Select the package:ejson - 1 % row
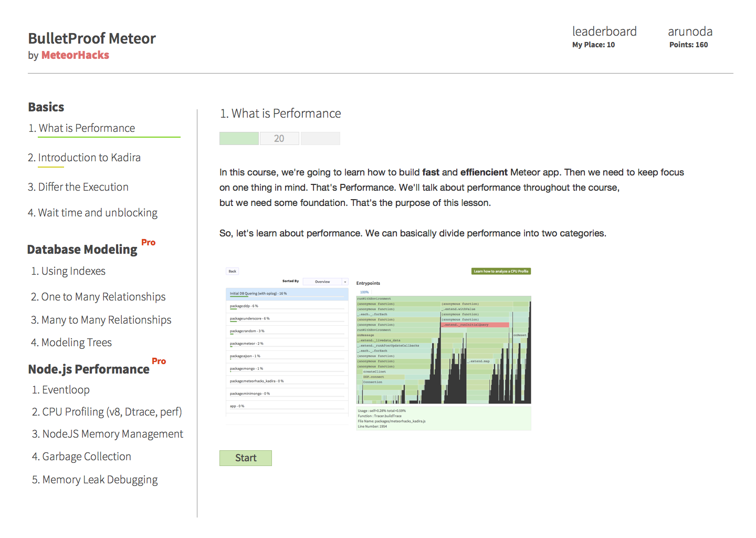 [x=287, y=356]
